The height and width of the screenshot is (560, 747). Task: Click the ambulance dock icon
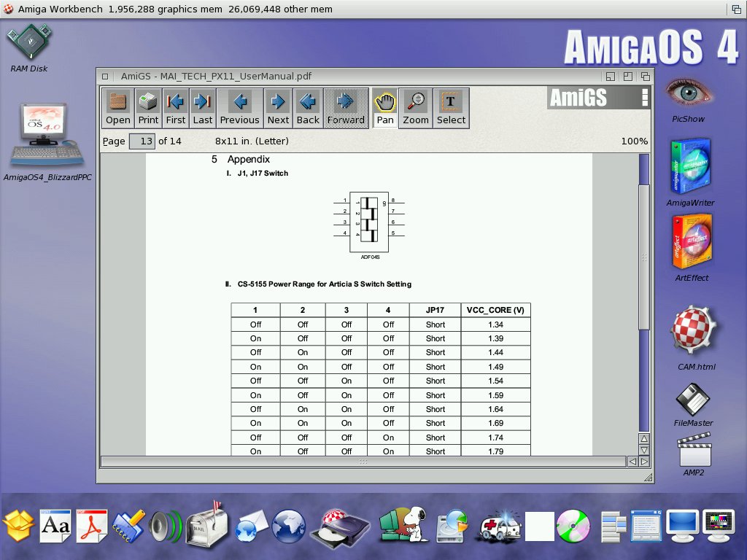point(500,526)
